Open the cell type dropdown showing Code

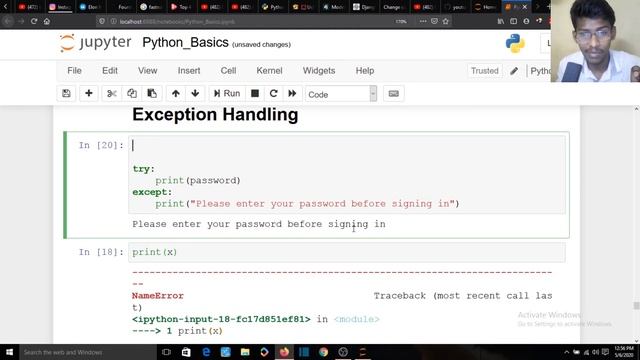[341, 94]
